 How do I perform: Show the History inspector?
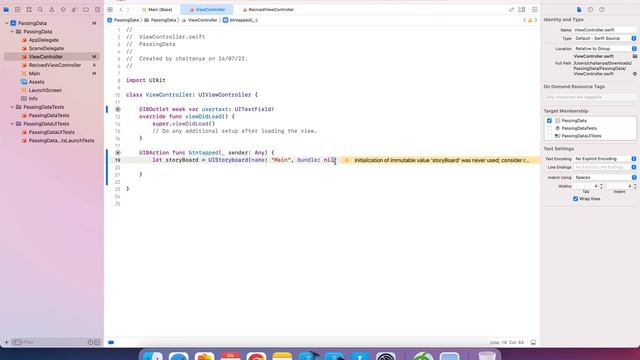coord(590,9)
